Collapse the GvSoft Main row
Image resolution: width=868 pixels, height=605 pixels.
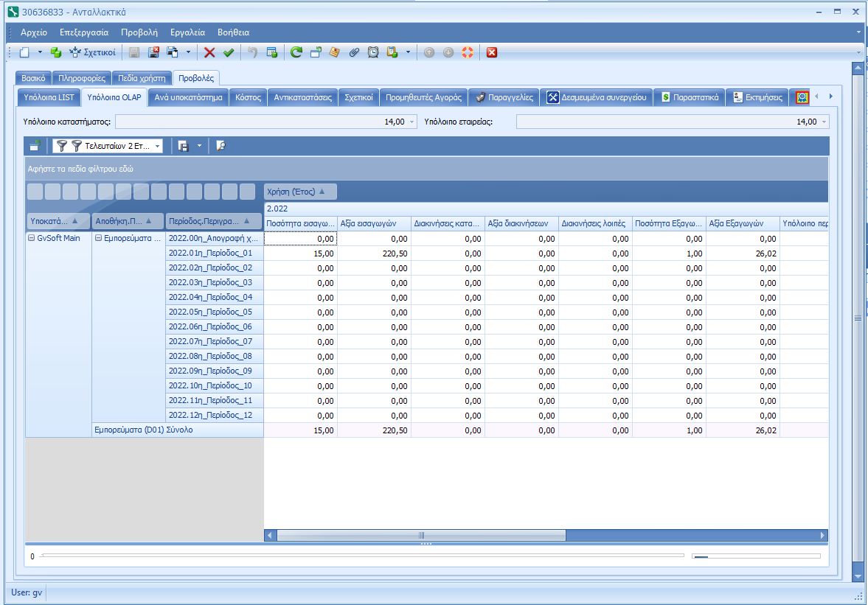32,238
